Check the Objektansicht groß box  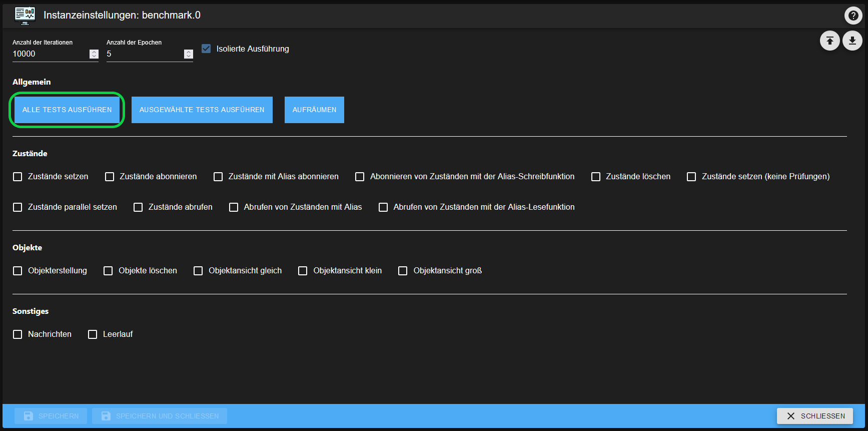[x=403, y=271]
